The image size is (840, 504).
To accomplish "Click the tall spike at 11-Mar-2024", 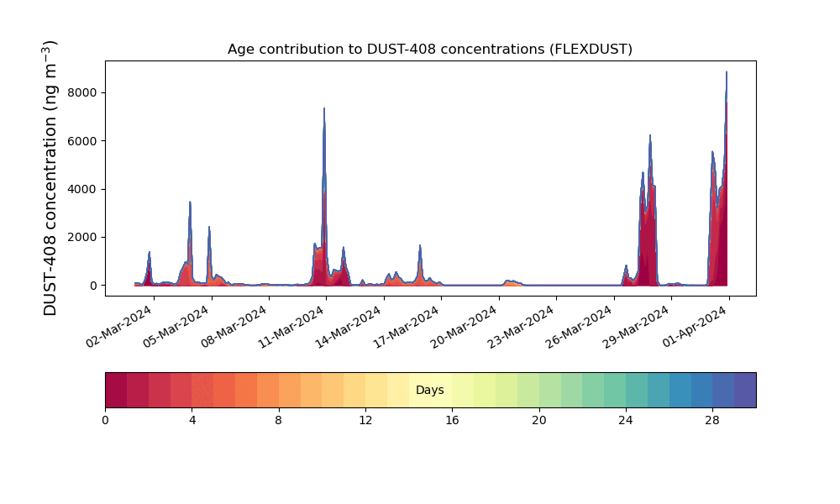I will pyautogui.click(x=324, y=109).
